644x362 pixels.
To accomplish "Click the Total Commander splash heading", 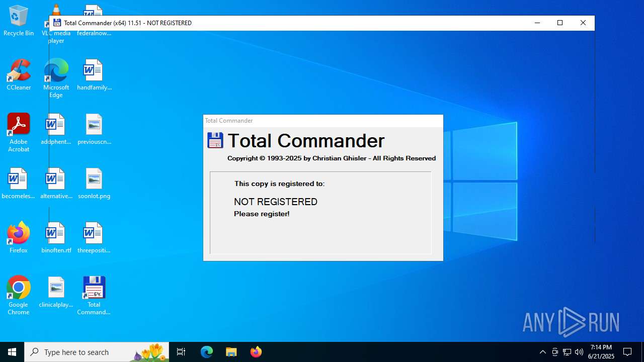I will 306,141.
